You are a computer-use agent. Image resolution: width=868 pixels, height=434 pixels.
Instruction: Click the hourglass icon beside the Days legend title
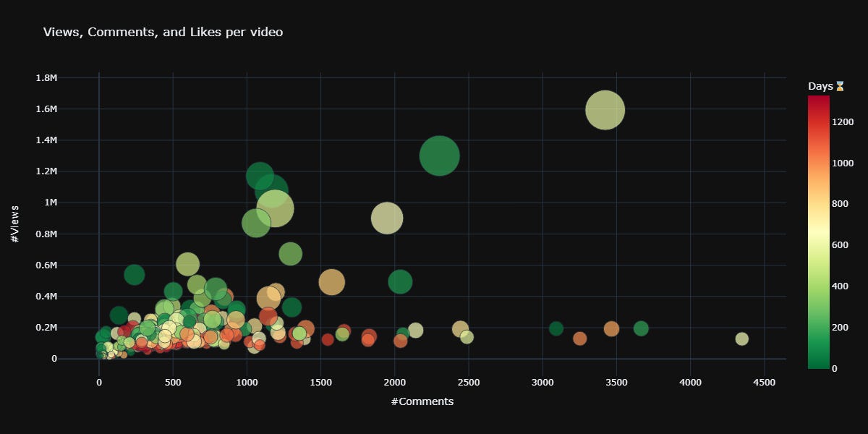[840, 87]
